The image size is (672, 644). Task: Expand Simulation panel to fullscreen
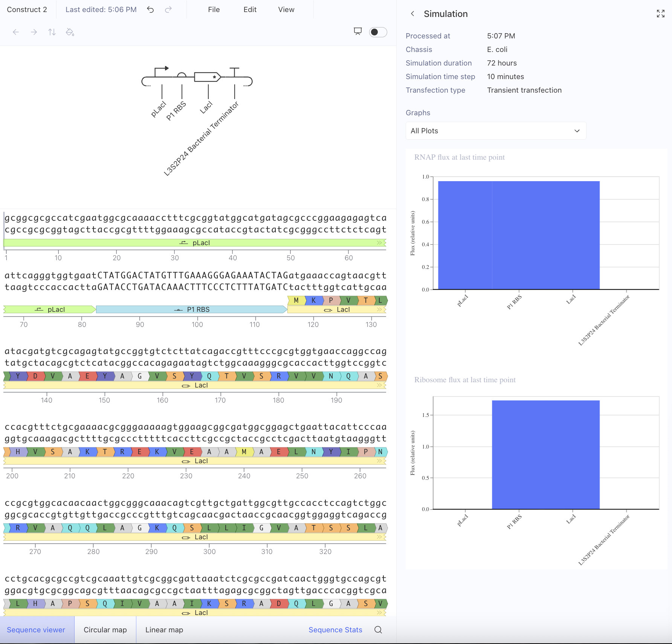(x=660, y=14)
